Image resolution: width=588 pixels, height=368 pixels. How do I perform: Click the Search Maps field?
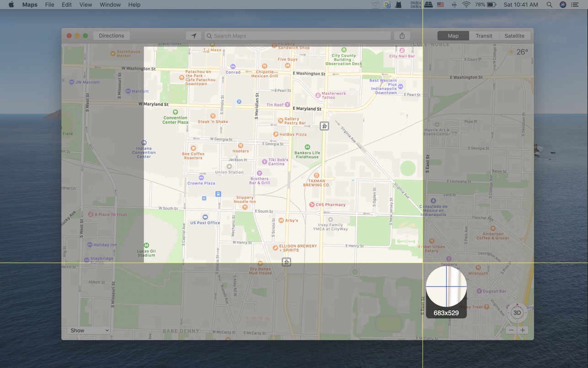(297, 35)
